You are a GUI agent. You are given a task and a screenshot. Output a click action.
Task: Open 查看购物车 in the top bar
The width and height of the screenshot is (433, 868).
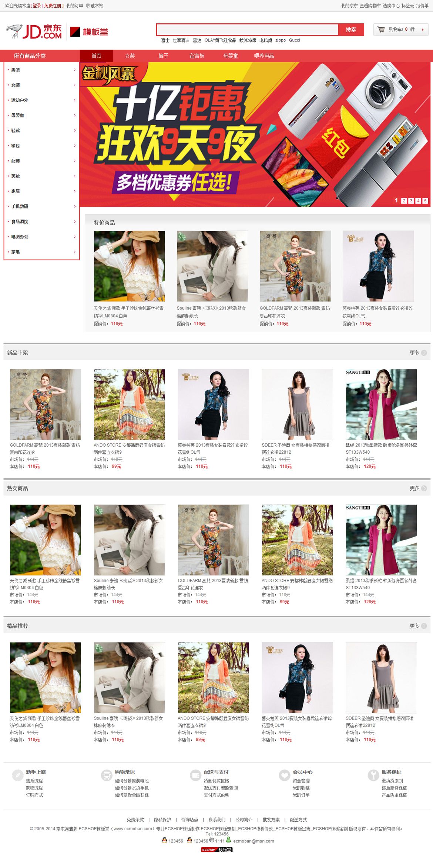click(x=370, y=6)
